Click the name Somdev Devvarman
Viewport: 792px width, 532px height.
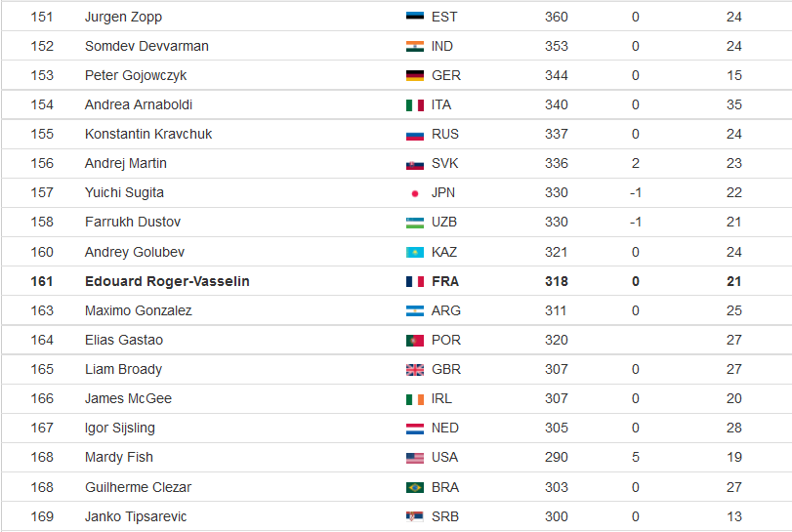point(146,46)
